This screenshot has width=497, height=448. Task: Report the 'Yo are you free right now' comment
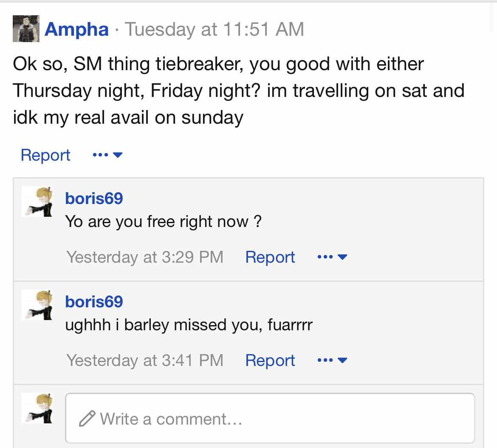[x=270, y=257]
